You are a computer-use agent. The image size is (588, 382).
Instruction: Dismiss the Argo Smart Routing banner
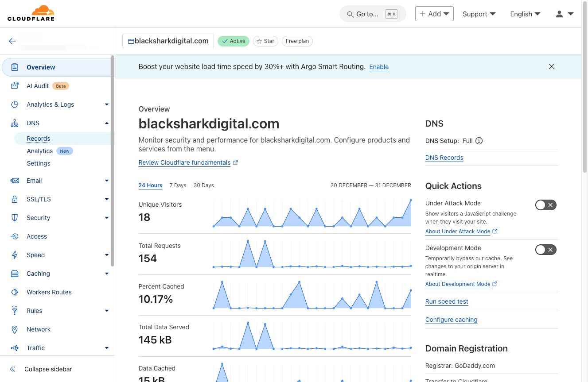point(552,66)
